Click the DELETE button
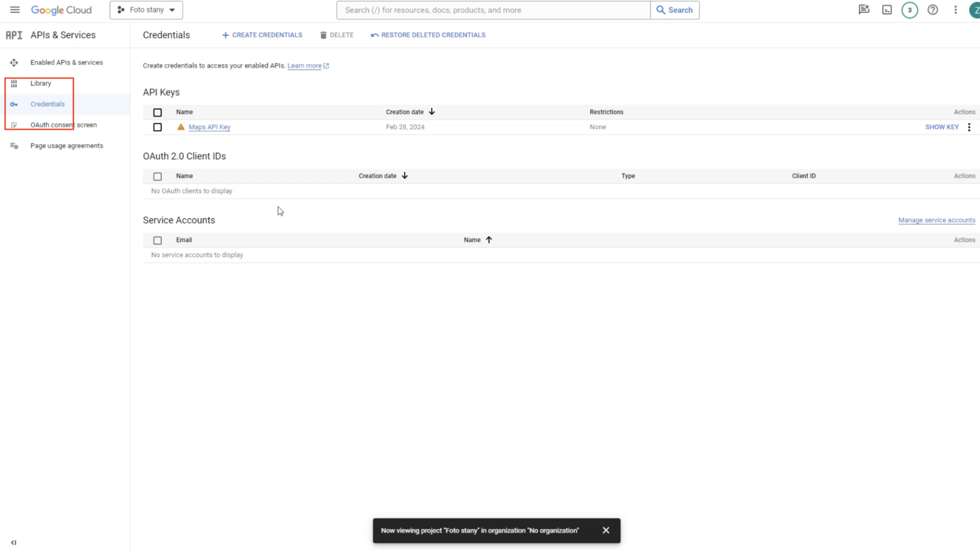Image resolution: width=980 pixels, height=550 pixels. [336, 35]
